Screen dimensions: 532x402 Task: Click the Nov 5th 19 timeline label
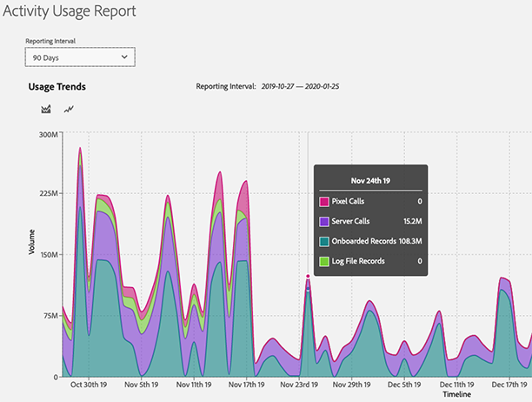(141, 385)
